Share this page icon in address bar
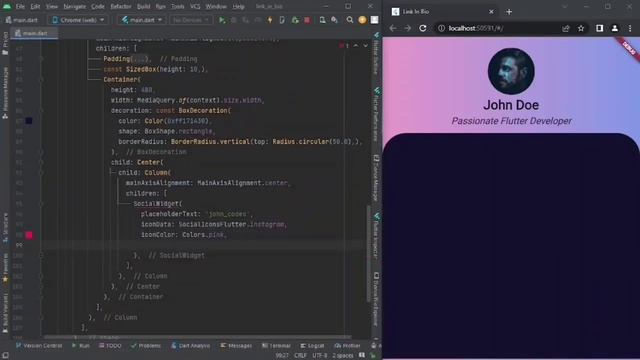Viewport: 640px width, 360px height. (x=566, y=28)
